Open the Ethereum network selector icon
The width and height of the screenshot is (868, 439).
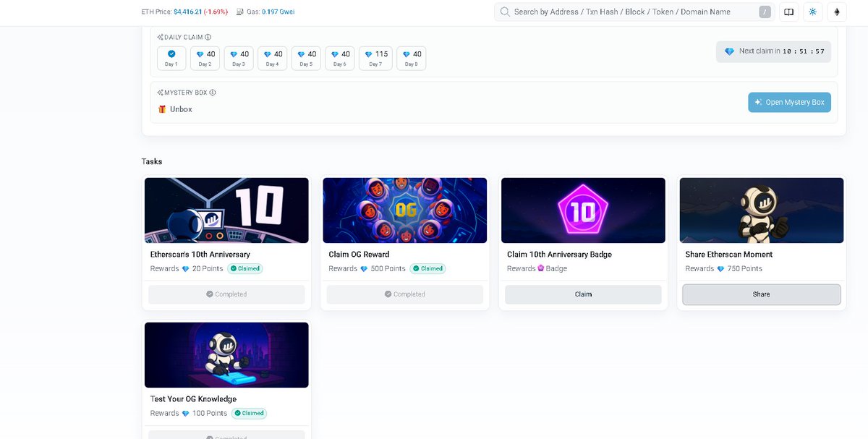click(x=838, y=12)
